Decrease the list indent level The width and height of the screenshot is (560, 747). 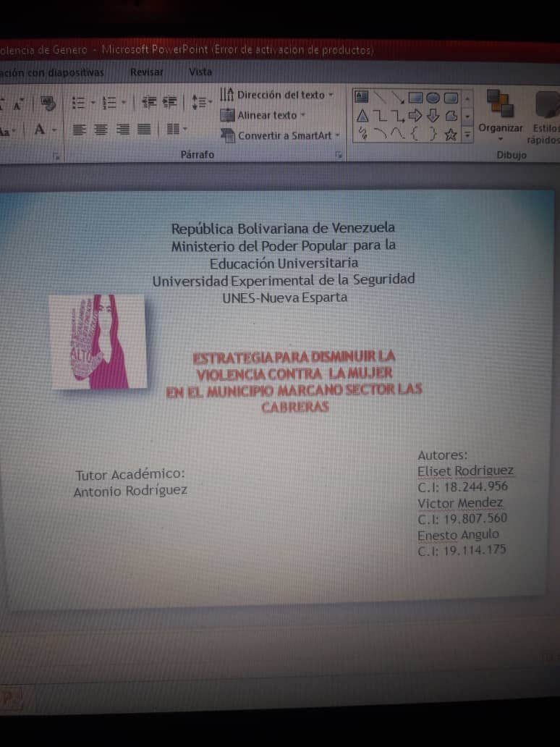(x=149, y=102)
